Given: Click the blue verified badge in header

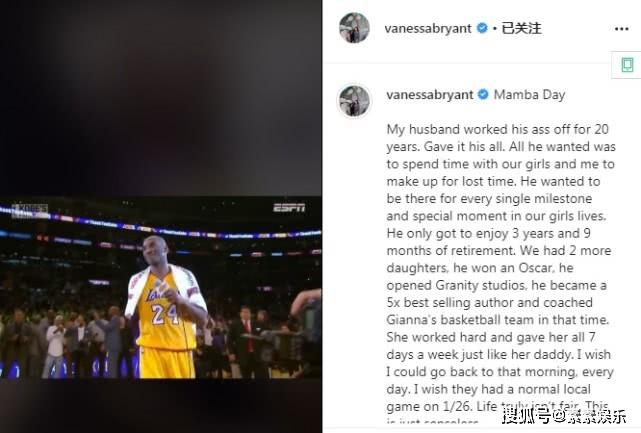Looking at the screenshot, I should click(x=482, y=28).
